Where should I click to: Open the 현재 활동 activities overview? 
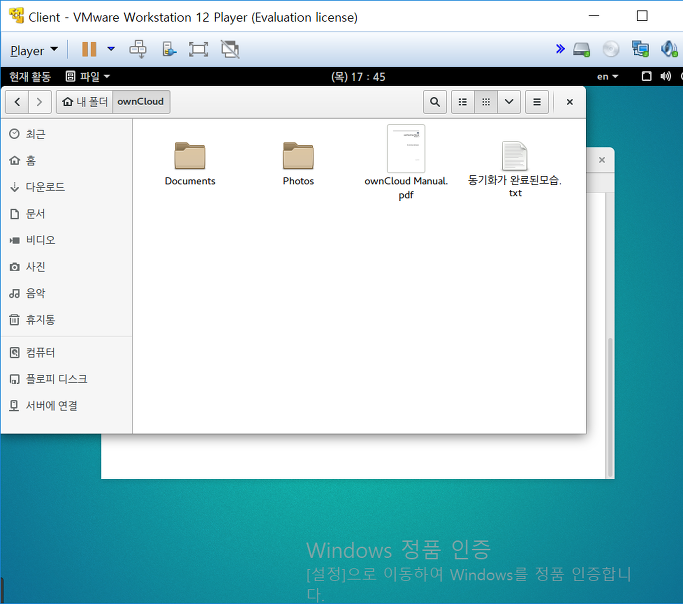pos(30,77)
